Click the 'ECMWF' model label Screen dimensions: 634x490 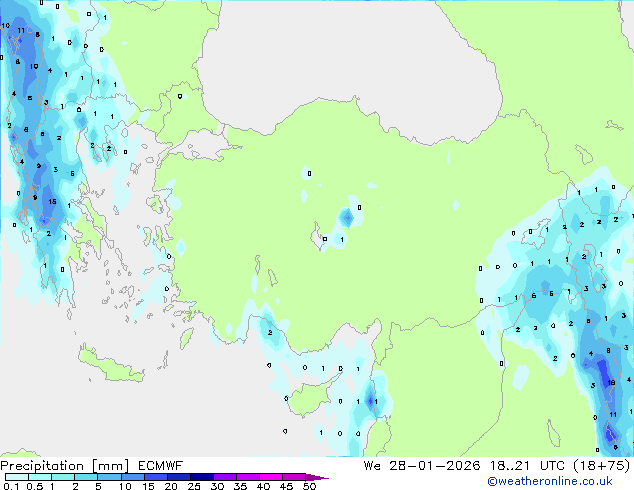(x=160, y=466)
